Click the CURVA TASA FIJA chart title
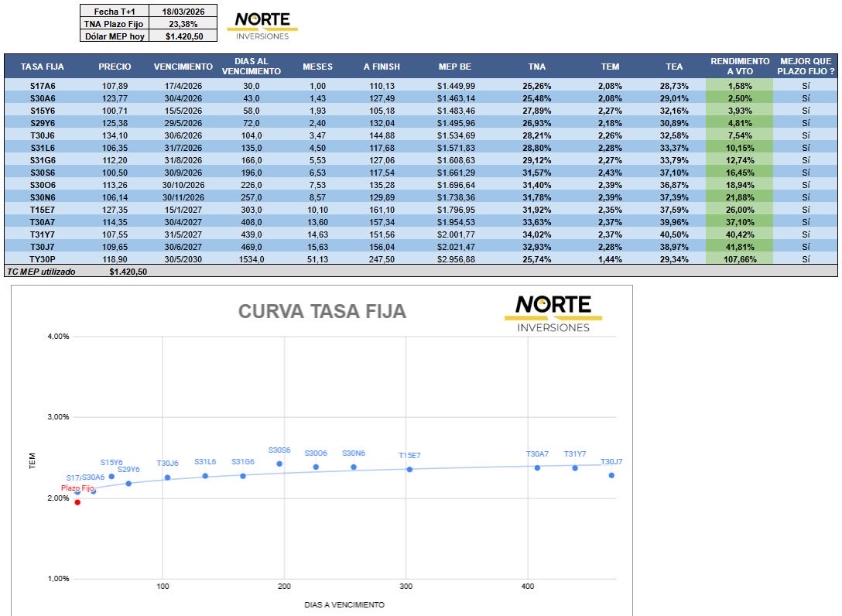 click(322, 312)
